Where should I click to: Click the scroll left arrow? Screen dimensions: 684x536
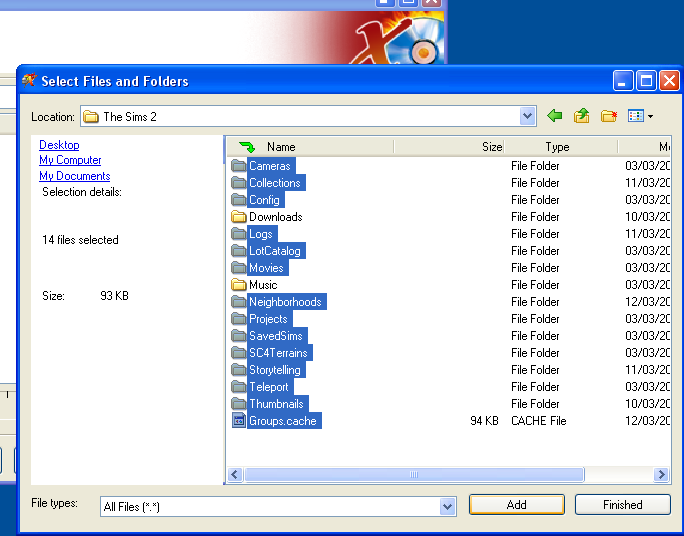[235, 474]
